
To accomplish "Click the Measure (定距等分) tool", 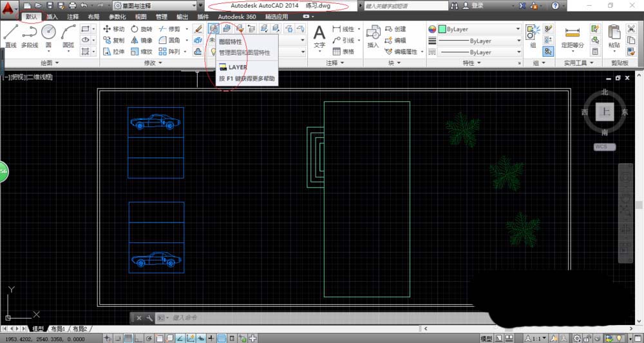I will pyautogui.click(x=573, y=36).
